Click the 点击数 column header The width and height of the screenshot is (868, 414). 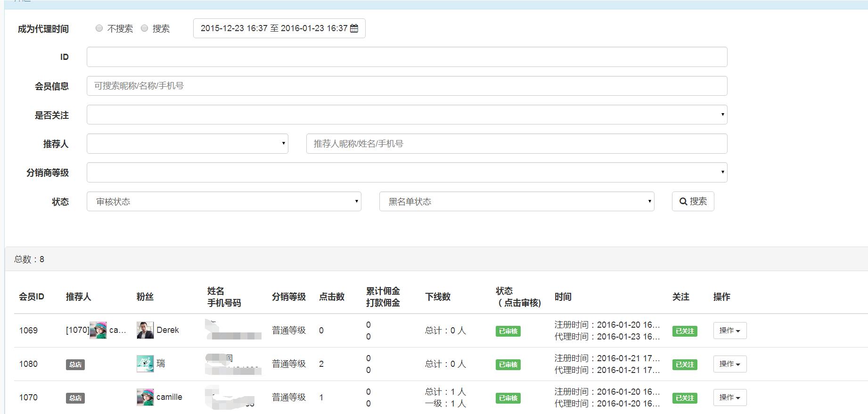click(x=332, y=297)
